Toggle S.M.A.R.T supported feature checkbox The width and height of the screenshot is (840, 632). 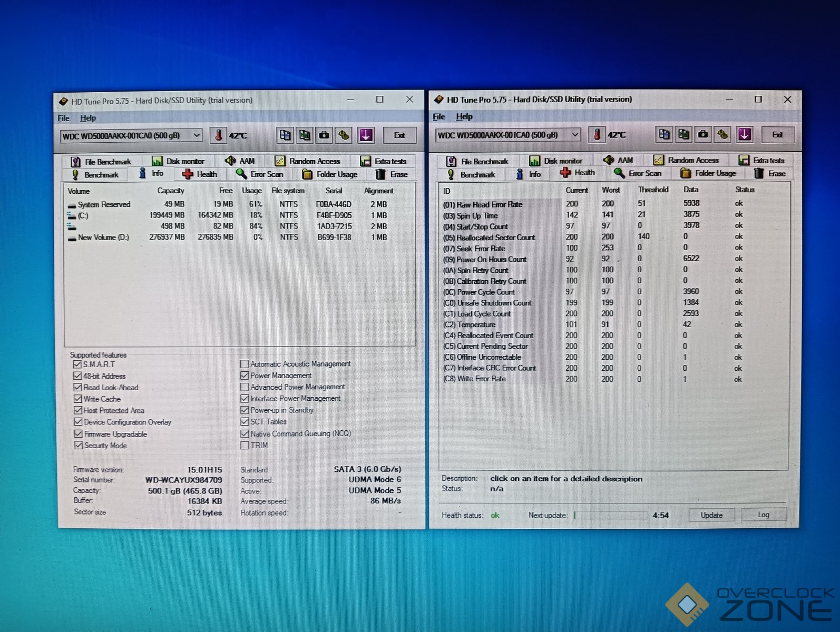(x=77, y=364)
